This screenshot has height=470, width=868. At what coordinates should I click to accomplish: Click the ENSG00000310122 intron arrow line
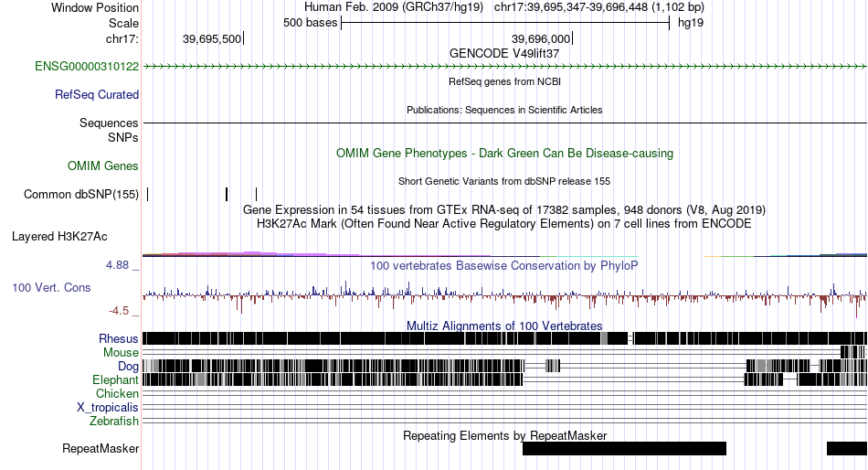(x=505, y=67)
